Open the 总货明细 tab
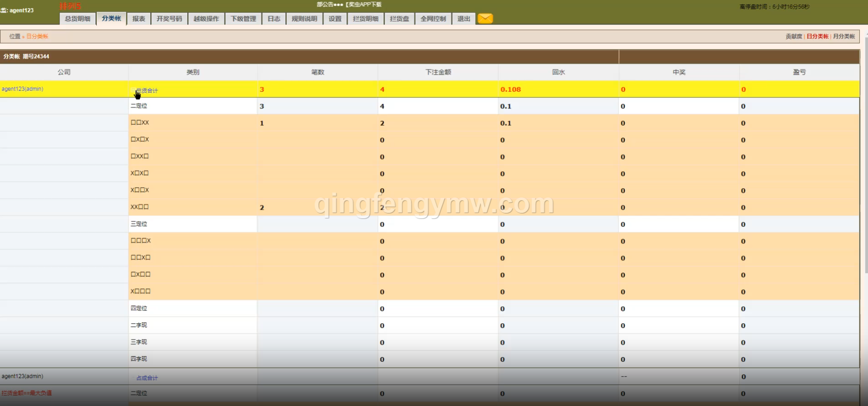This screenshot has height=406, width=868. [77, 19]
